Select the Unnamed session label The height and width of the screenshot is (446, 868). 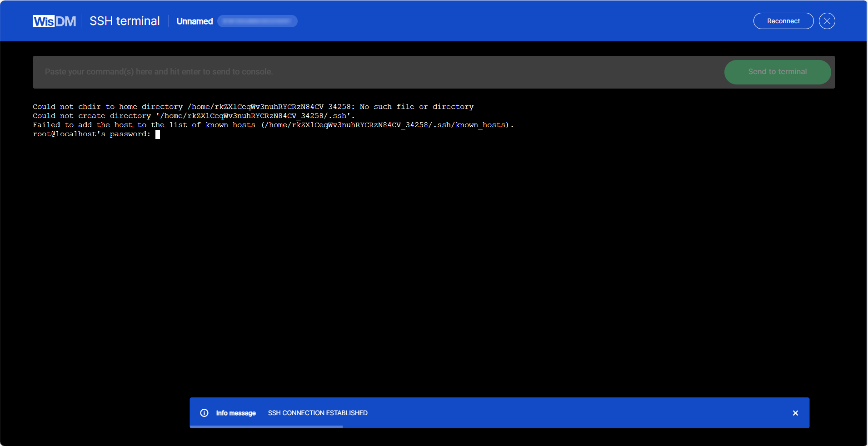195,21
